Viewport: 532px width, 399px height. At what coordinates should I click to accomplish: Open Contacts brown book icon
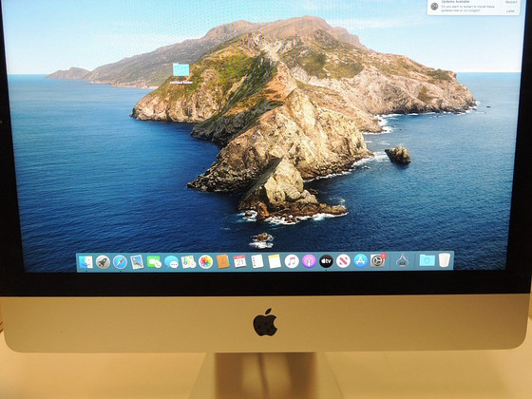tap(223, 261)
